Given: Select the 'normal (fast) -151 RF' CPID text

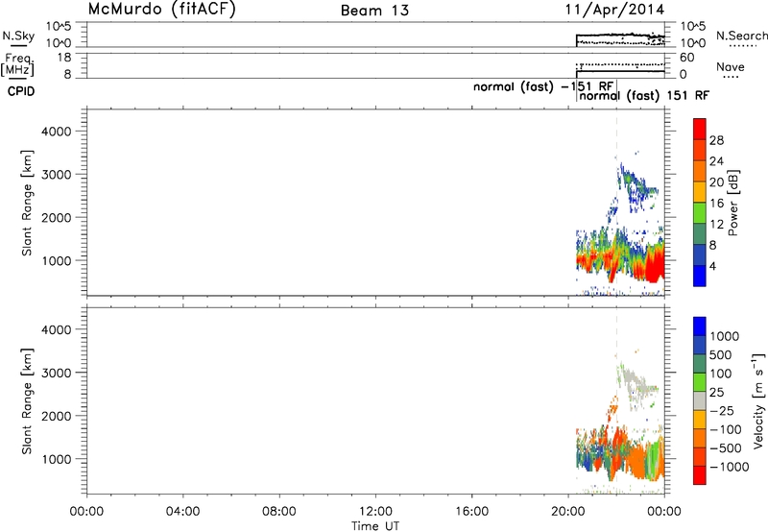Looking at the screenshot, I should point(543,86).
